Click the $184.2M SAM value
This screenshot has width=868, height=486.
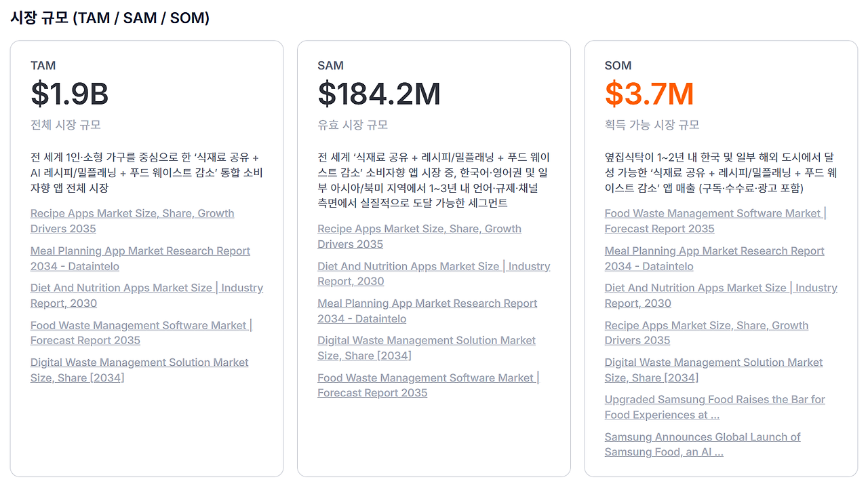click(x=379, y=94)
